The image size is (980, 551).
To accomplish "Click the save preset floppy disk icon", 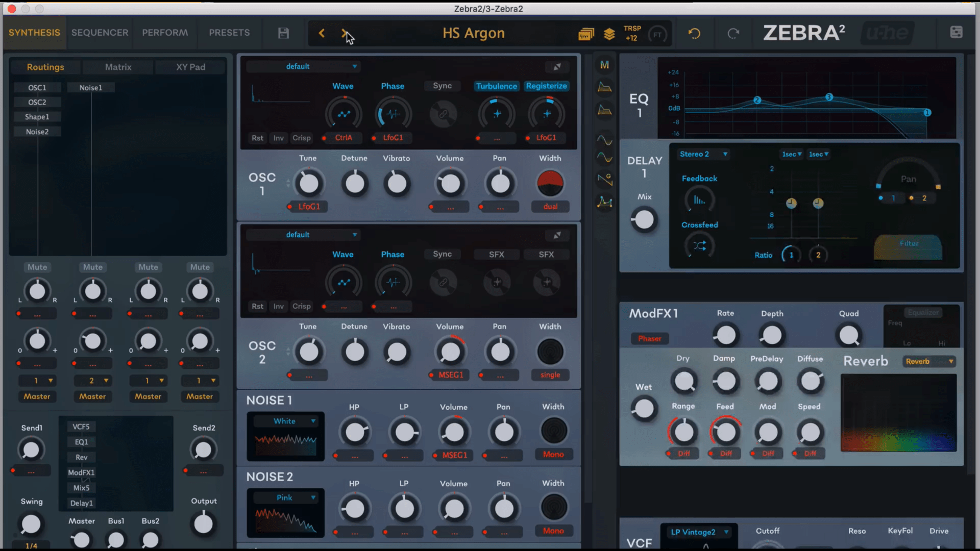I will pyautogui.click(x=283, y=33).
